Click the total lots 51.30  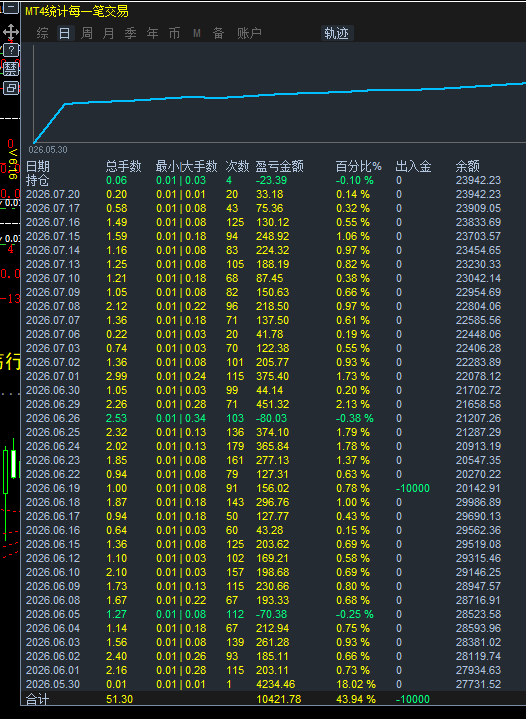(x=119, y=699)
